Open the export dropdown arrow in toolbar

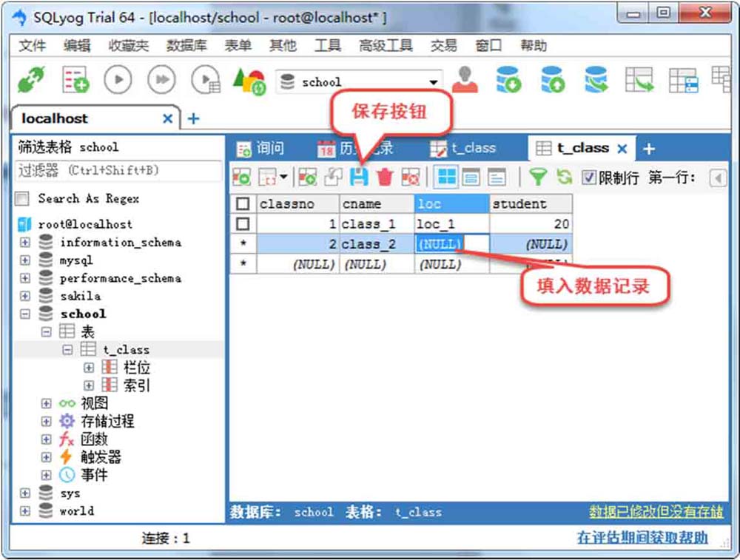(x=283, y=178)
